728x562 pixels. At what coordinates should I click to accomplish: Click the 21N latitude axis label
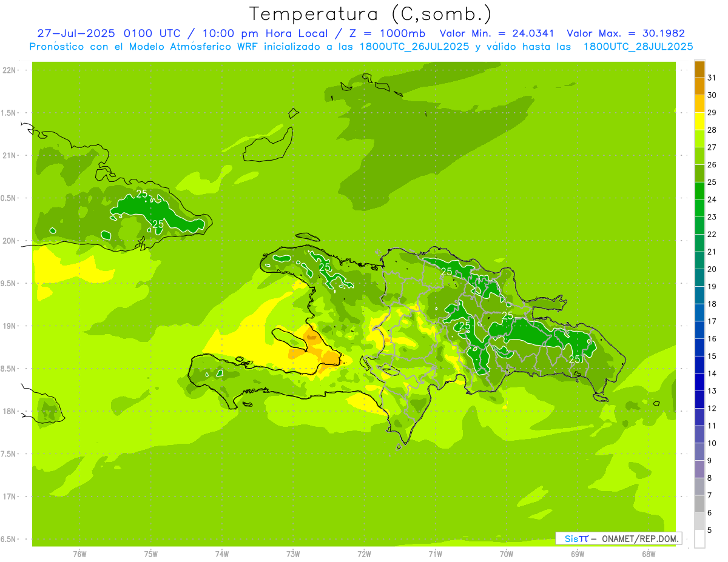coord(9,156)
